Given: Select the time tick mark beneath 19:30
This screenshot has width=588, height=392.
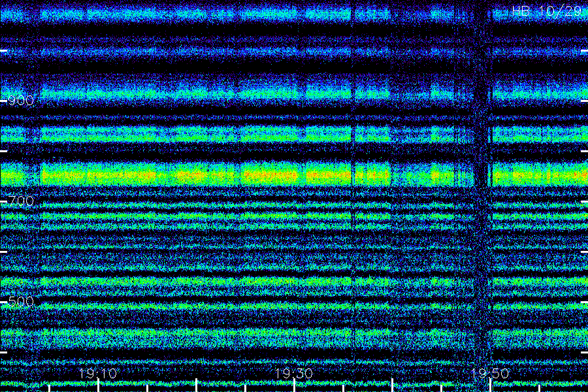Looking at the screenshot, I should click(295, 385).
